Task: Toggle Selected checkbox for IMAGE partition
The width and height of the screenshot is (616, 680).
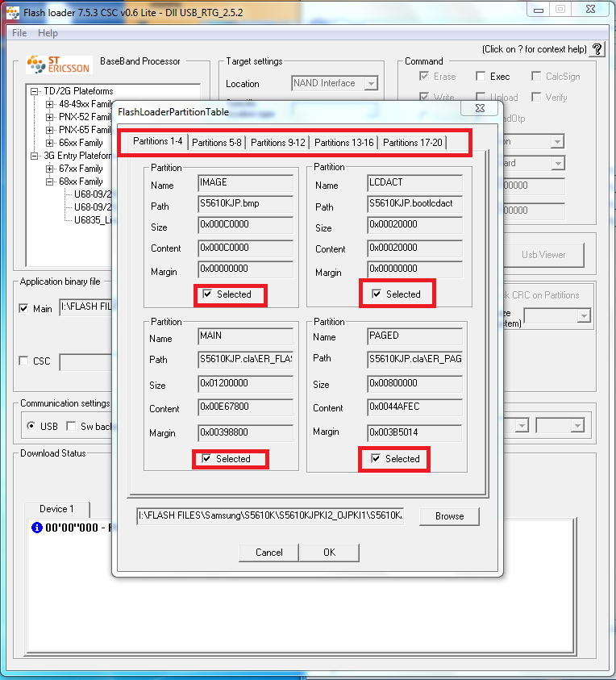Action: click(x=207, y=294)
